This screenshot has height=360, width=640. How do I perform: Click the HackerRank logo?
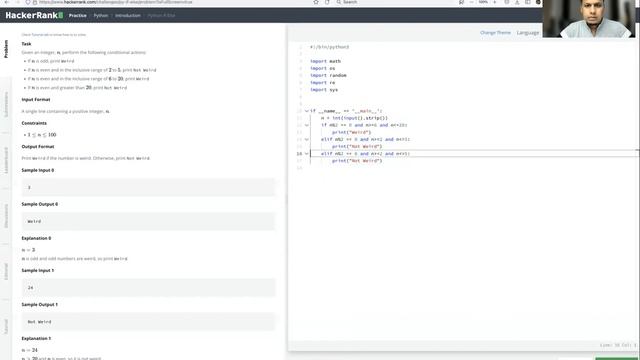pyautogui.click(x=34, y=16)
